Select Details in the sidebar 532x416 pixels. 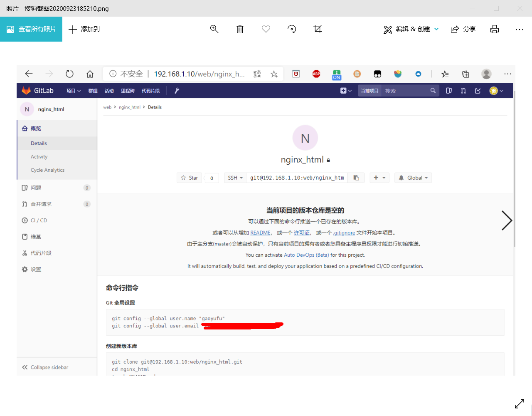click(57, 143)
